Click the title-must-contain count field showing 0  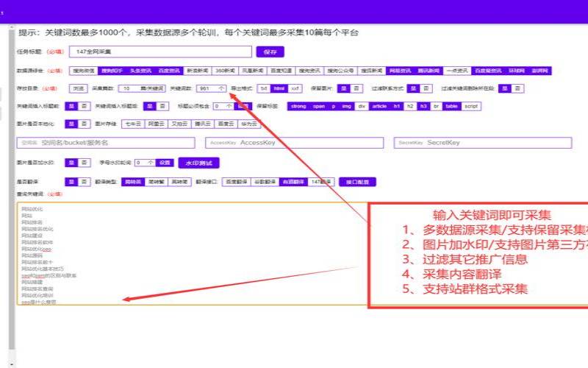pos(223,106)
